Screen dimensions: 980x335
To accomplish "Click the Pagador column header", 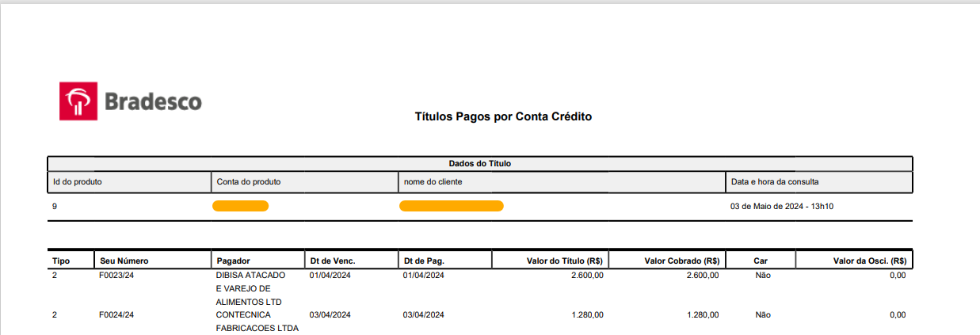I will point(235,261).
